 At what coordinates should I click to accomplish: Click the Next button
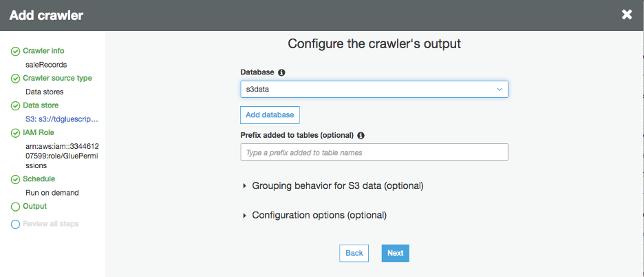[x=395, y=253]
